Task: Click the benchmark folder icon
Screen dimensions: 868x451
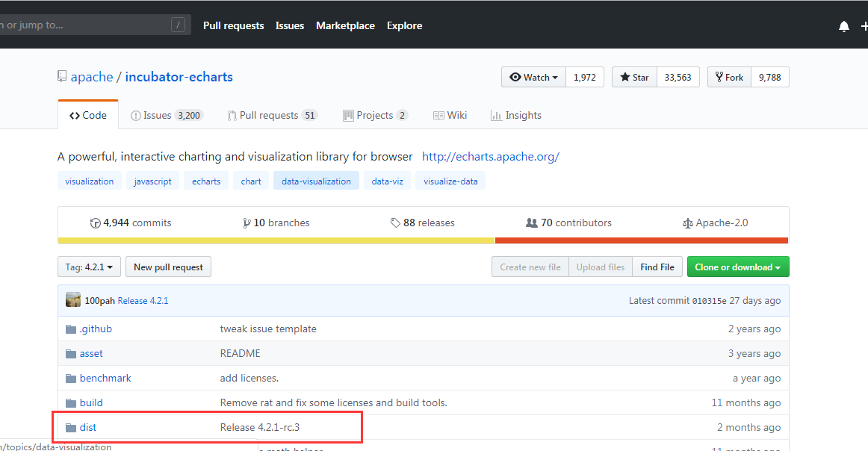Action: pyautogui.click(x=71, y=379)
